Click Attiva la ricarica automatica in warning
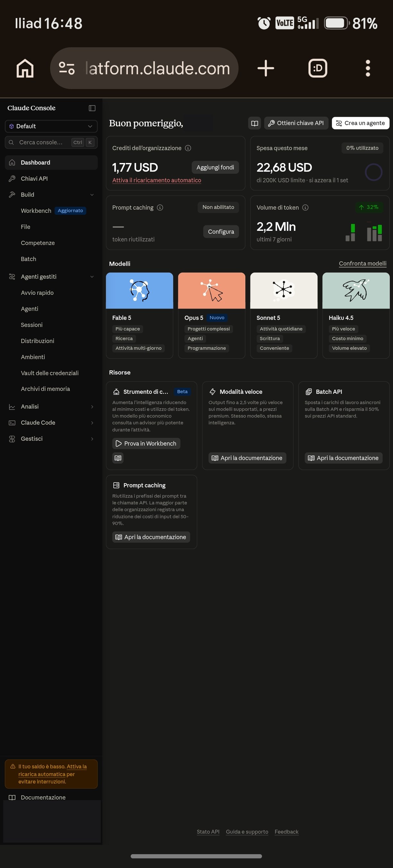 52,771
